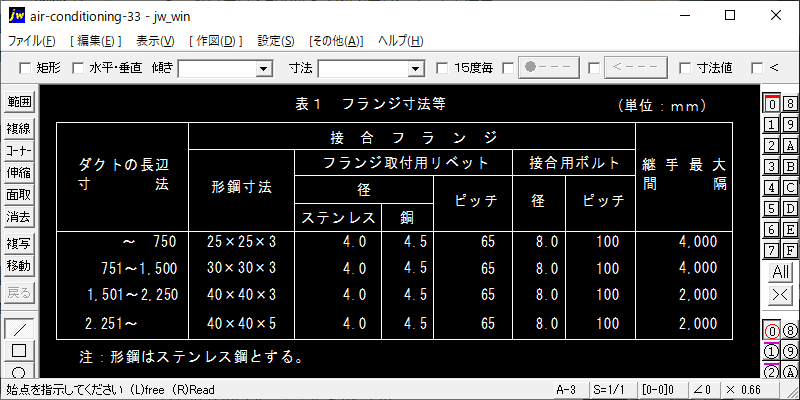
Task: Open the ファイル(F) menu
Action: point(32,41)
